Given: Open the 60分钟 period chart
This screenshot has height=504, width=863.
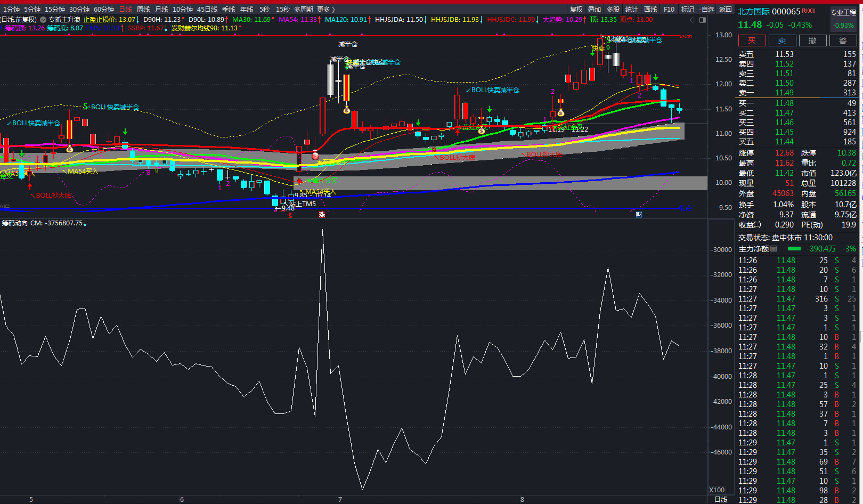Looking at the screenshot, I should point(104,10).
